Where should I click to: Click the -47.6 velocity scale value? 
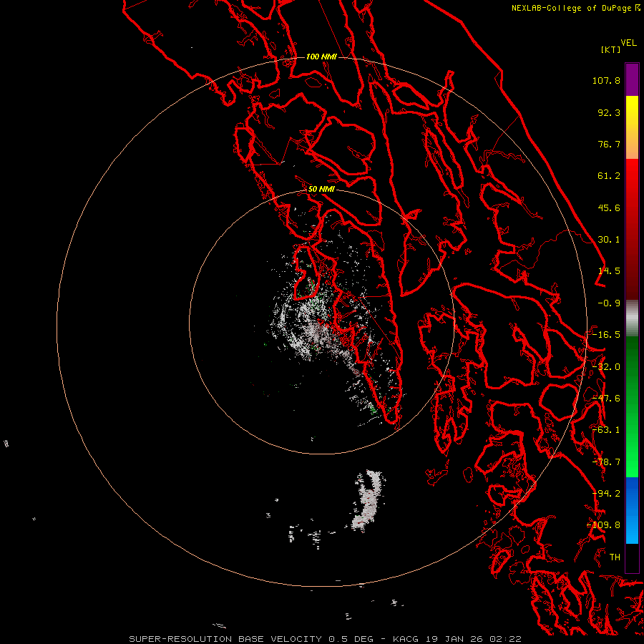[606, 399]
